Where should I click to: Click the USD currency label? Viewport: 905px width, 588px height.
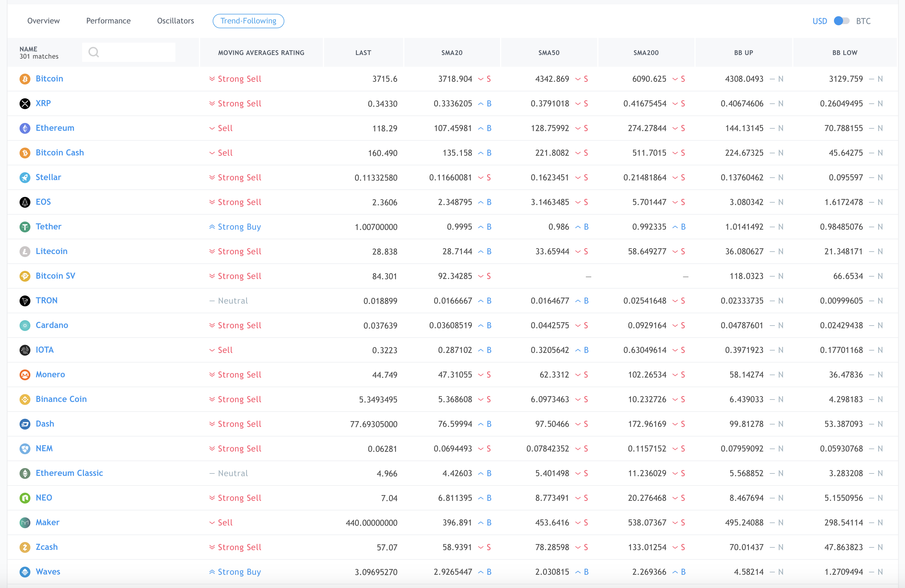tap(820, 21)
